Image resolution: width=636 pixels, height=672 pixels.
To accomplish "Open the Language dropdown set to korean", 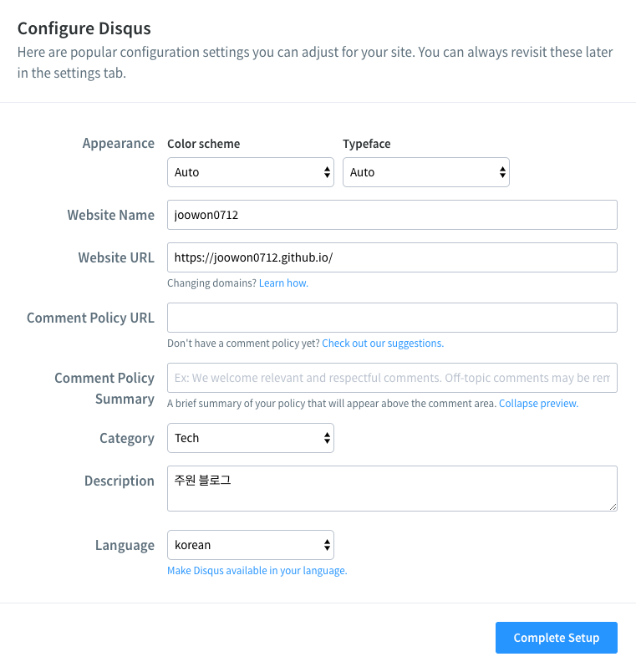I will click(250, 545).
